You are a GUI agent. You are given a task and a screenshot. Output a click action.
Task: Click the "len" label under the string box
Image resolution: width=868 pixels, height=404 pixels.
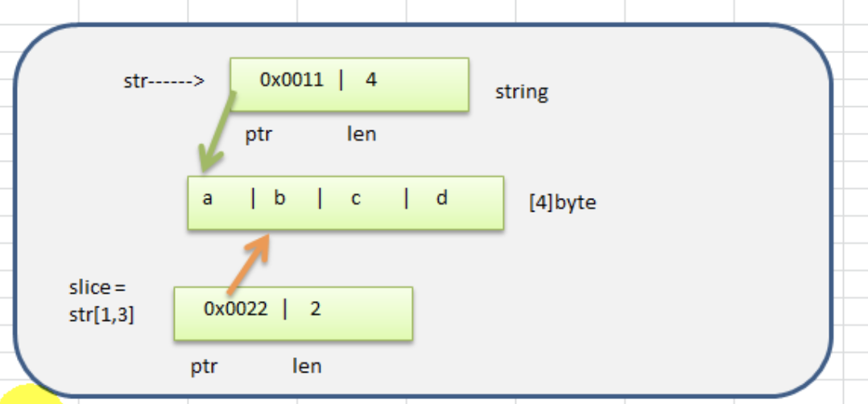click(x=362, y=134)
